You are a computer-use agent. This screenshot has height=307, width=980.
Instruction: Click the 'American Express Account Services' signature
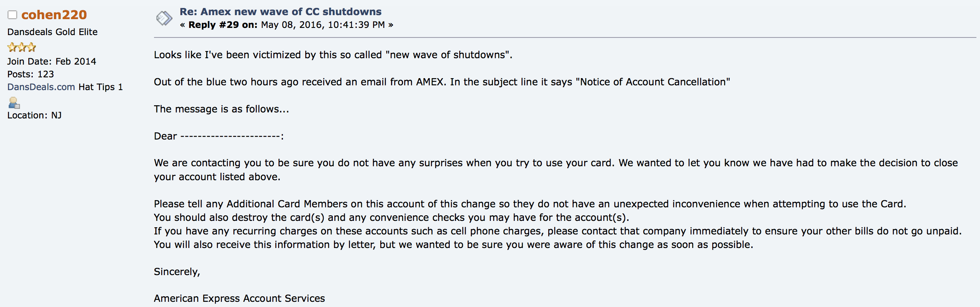(x=239, y=298)
